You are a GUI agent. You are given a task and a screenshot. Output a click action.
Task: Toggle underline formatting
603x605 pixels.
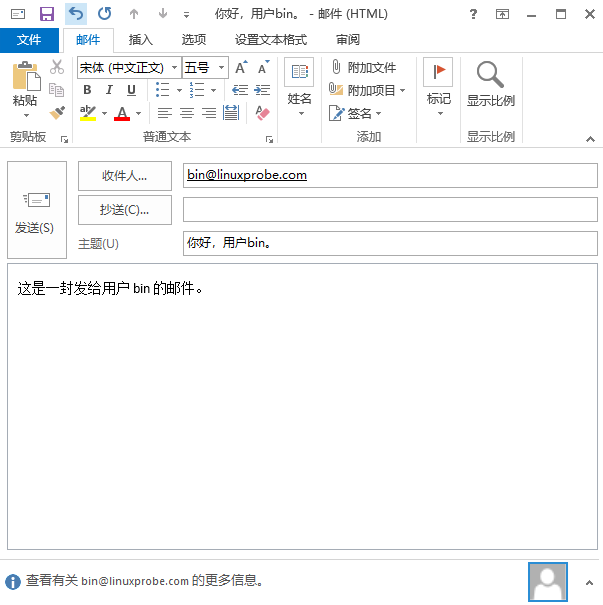click(131, 91)
